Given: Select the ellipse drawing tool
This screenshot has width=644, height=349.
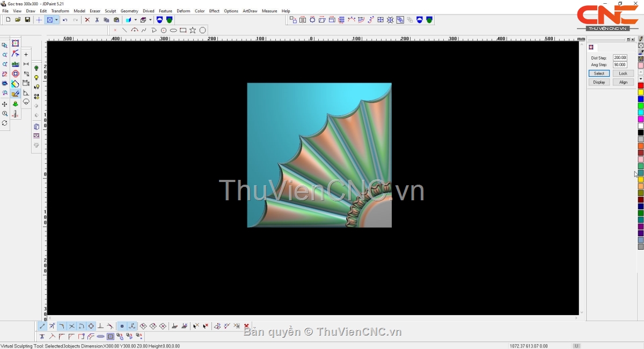Looking at the screenshot, I should (173, 31).
